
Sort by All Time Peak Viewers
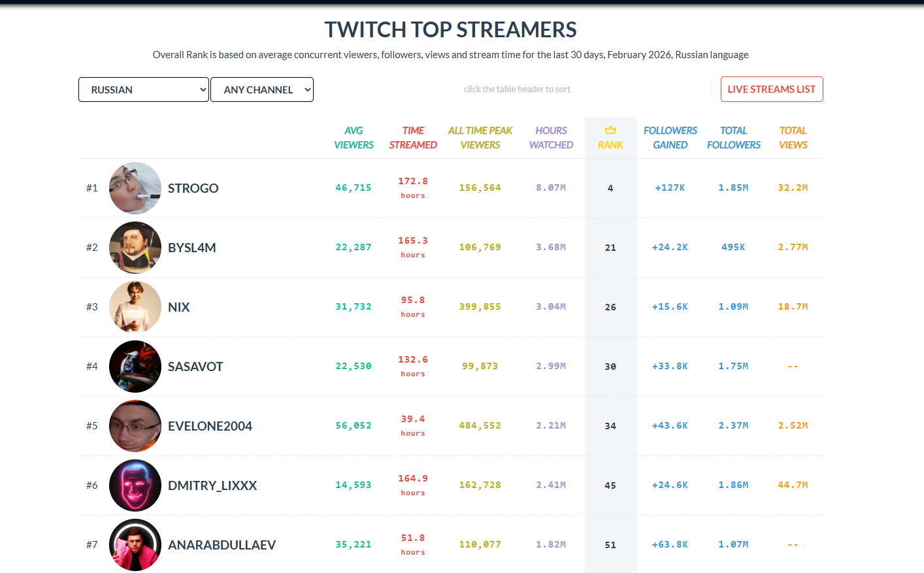point(480,138)
